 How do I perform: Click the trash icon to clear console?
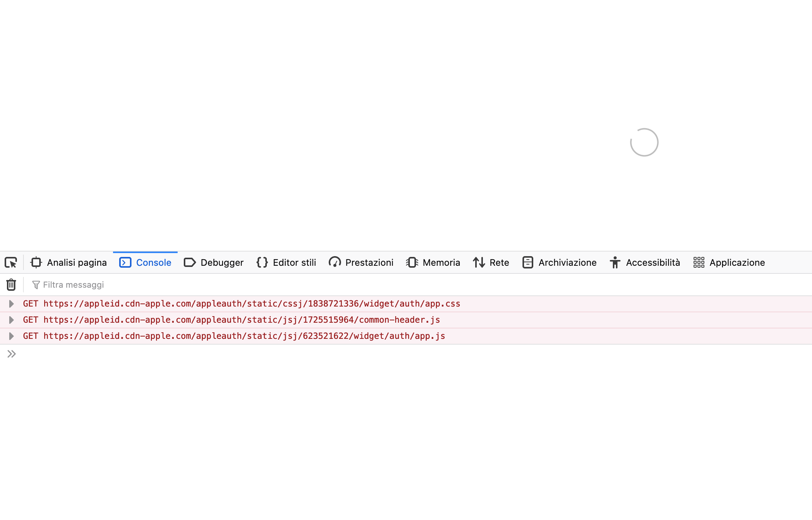click(11, 285)
